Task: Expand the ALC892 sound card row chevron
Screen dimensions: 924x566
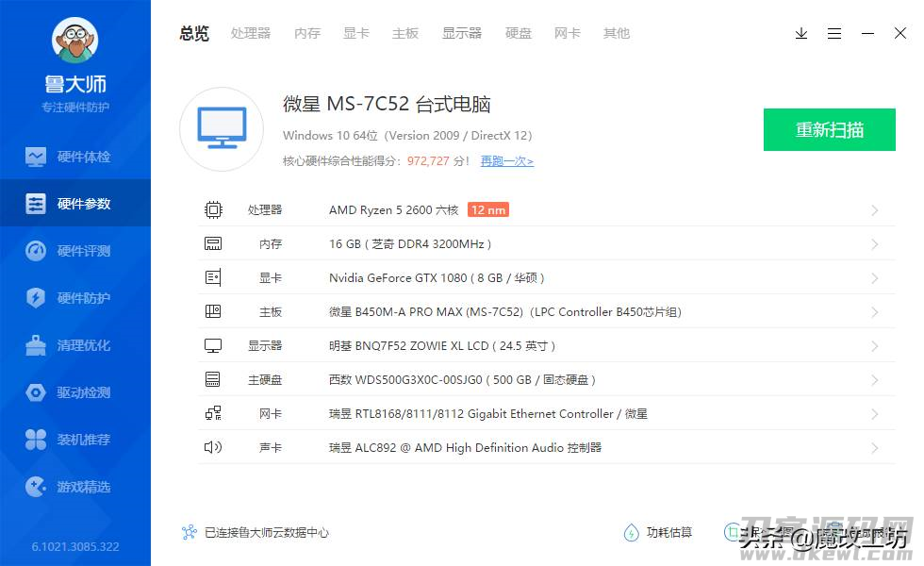Action: point(875,447)
